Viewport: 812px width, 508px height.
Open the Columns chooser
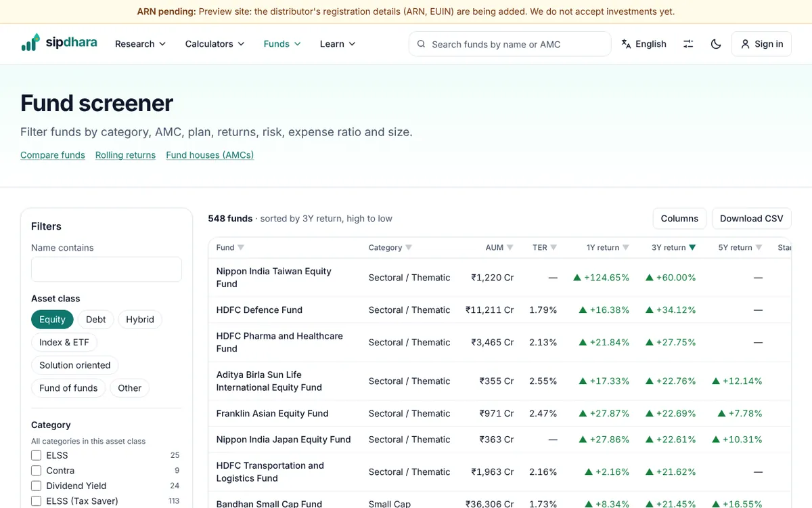(679, 219)
